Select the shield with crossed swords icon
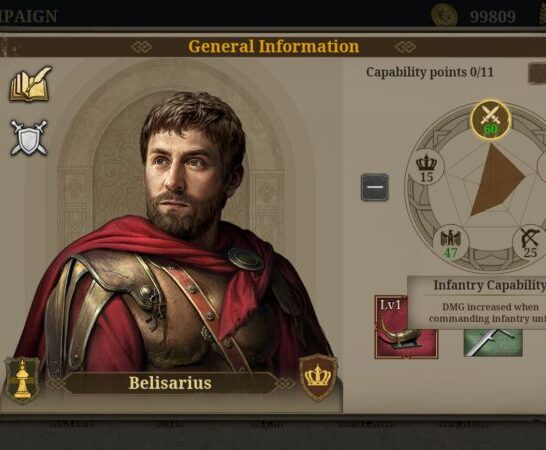The image size is (546, 450). (29, 138)
